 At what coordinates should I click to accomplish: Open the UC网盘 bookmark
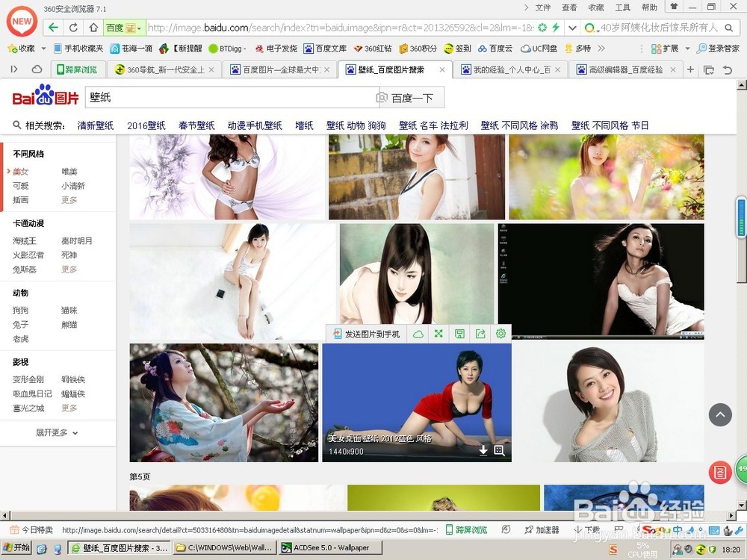pyautogui.click(x=539, y=49)
